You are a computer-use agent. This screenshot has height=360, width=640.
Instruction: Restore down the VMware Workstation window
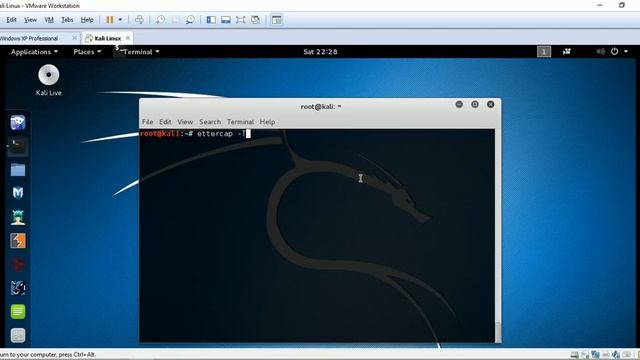tap(622, 5)
